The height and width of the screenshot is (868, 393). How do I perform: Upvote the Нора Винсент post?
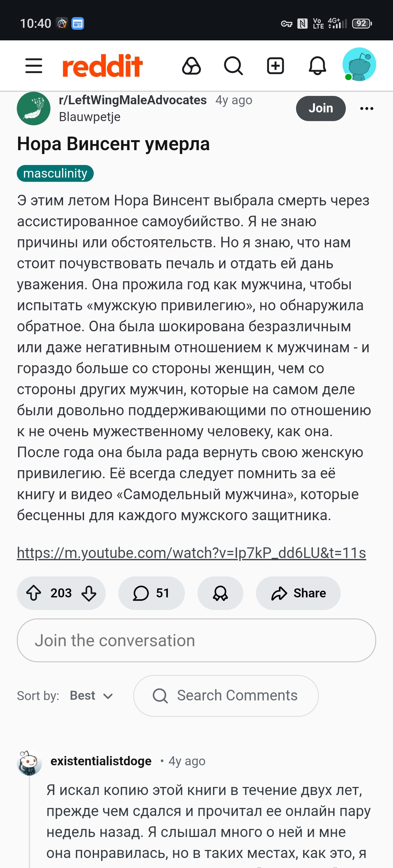pyautogui.click(x=34, y=593)
